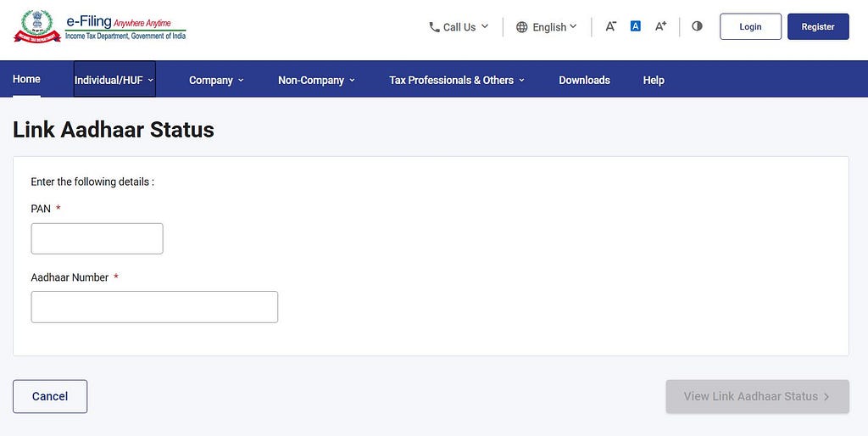Click the Income Tax Department emblem logo
Screen dimensions: 868x436
[x=37, y=26]
